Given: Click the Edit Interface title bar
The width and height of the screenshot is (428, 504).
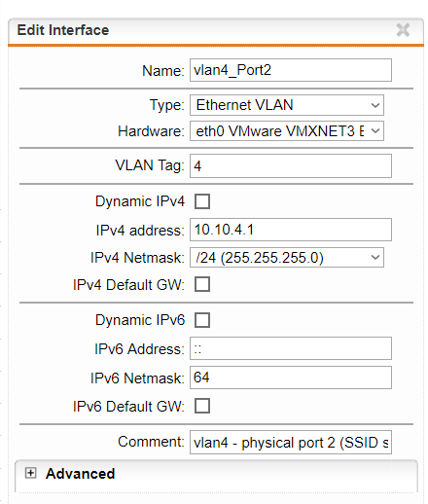Looking at the screenshot, I should point(216,30).
